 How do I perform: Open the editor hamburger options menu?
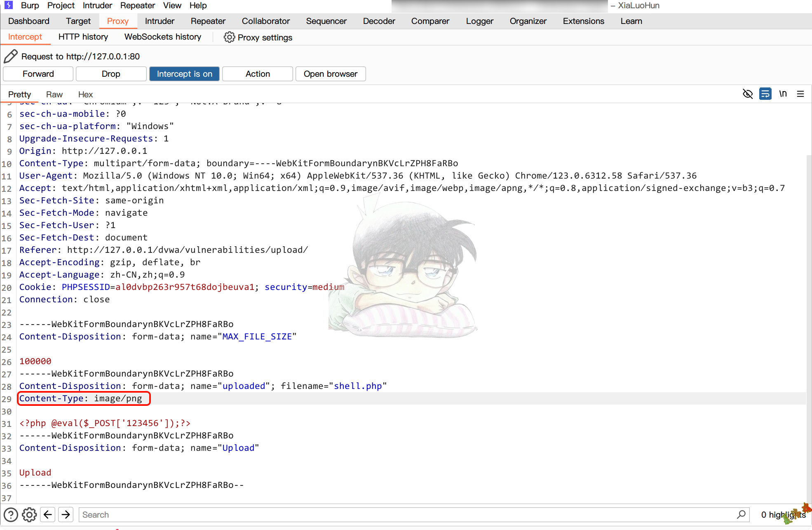pyautogui.click(x=800, y=94)
